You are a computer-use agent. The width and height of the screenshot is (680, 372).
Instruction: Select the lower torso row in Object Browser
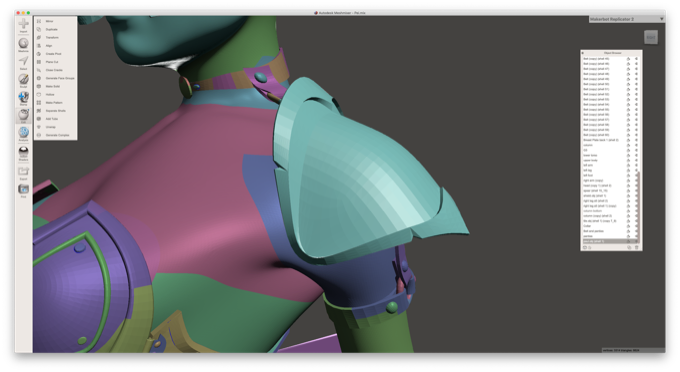click(x=610, y=155)
